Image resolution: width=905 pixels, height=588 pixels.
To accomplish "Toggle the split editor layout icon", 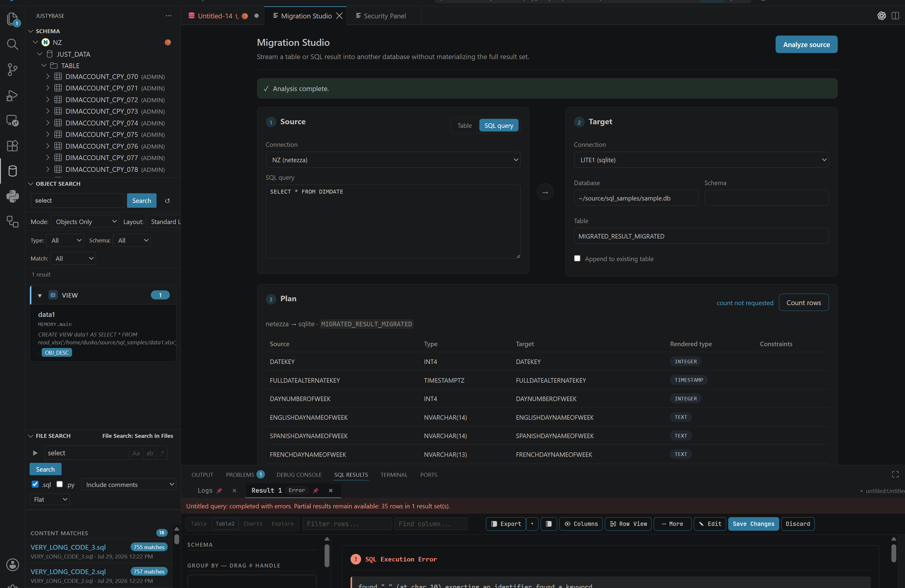I will point(895,16).
